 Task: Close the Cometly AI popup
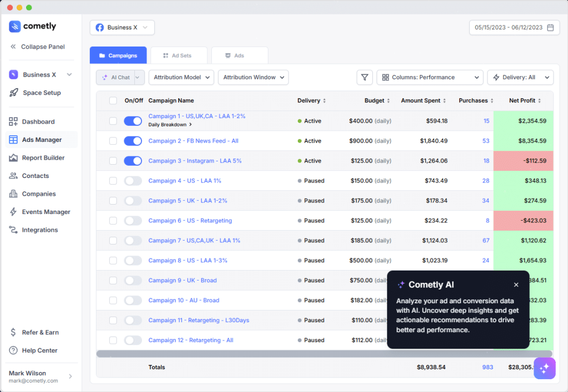(516, 285)
